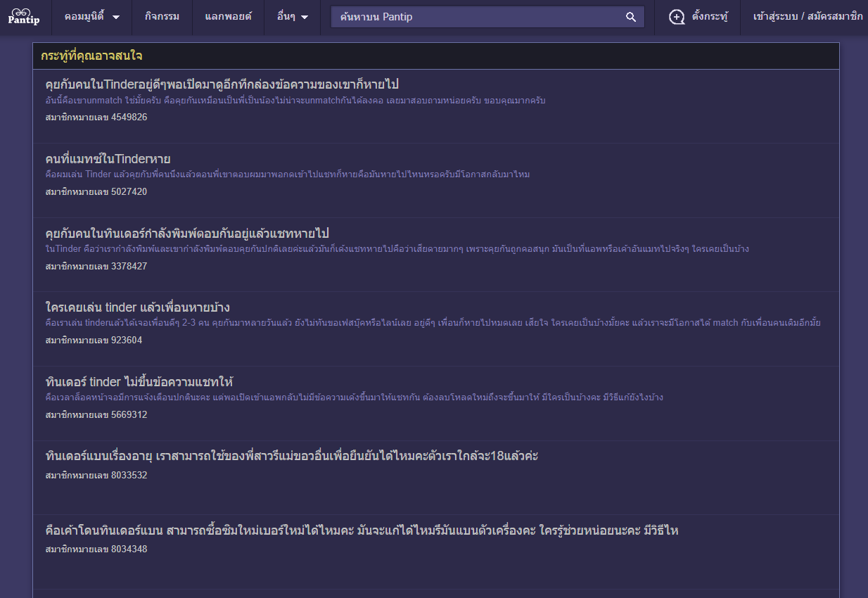Open the Pantip home logo

[24, 17]
